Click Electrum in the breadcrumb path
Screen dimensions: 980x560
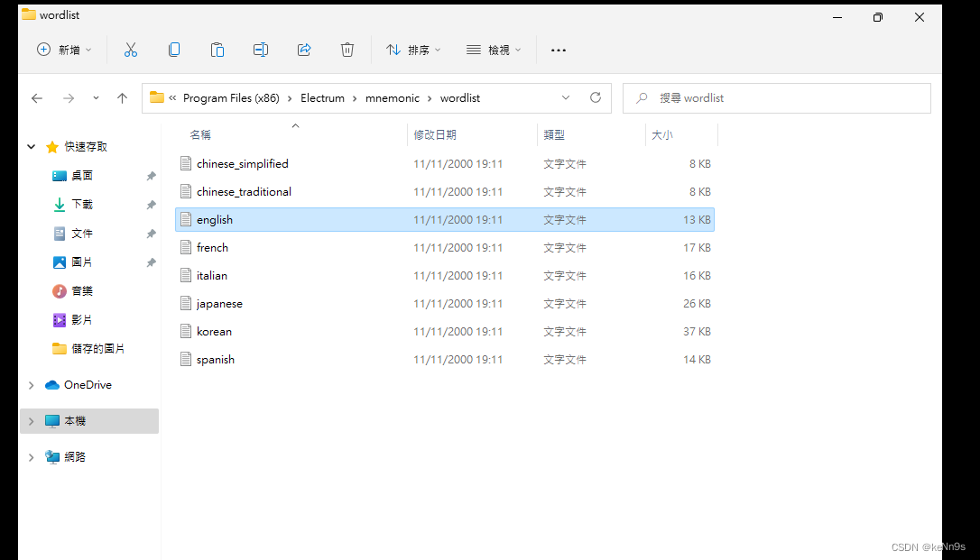[322, 98]
